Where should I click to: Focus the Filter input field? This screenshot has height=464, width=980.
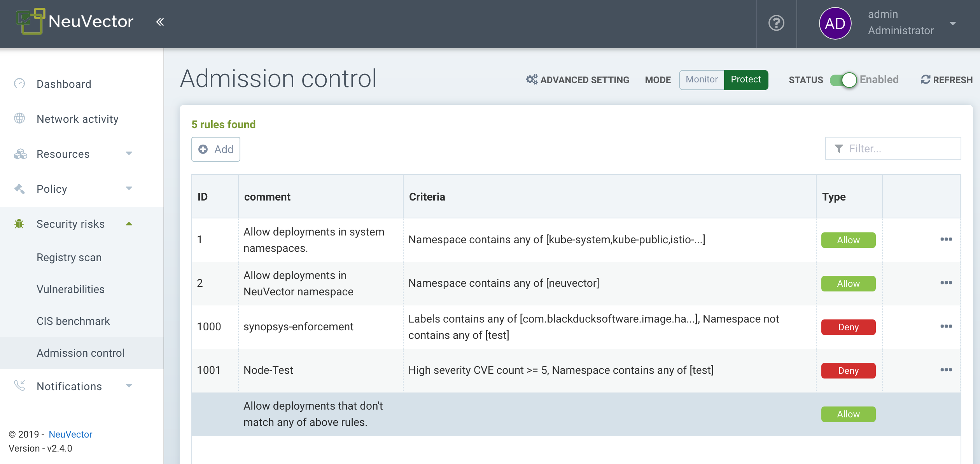click(x=898, y=148)
